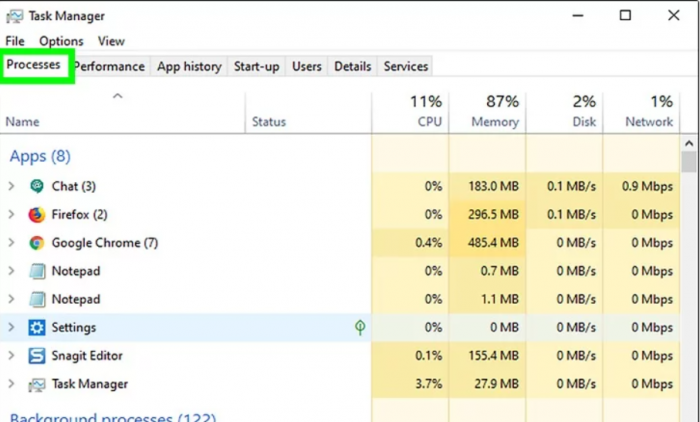Click the Firefox icon in Apps list
This screenshot has height=422, width=700.
[x=37, y=214]
